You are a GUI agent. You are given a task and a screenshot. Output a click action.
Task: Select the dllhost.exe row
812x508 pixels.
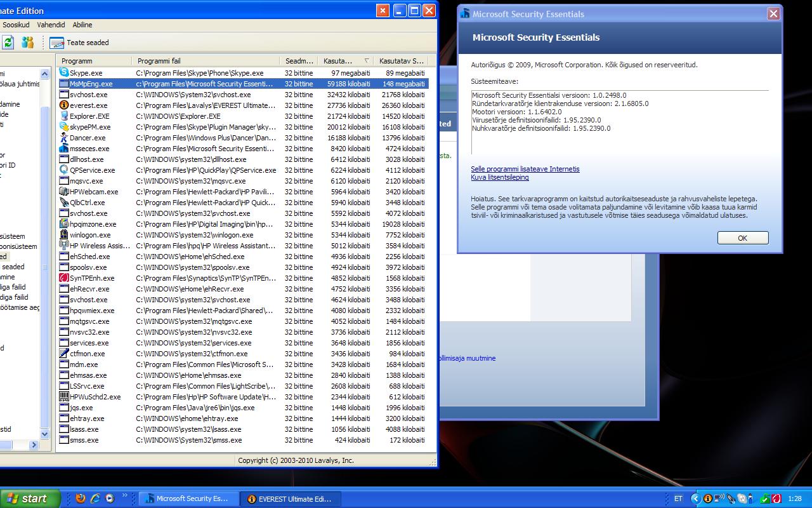tap(243, 159)
